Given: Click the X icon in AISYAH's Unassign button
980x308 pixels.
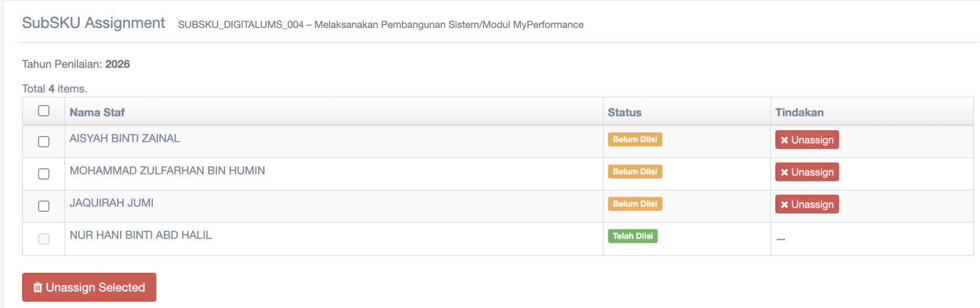Looking at the screenshot, I should 785,140.
